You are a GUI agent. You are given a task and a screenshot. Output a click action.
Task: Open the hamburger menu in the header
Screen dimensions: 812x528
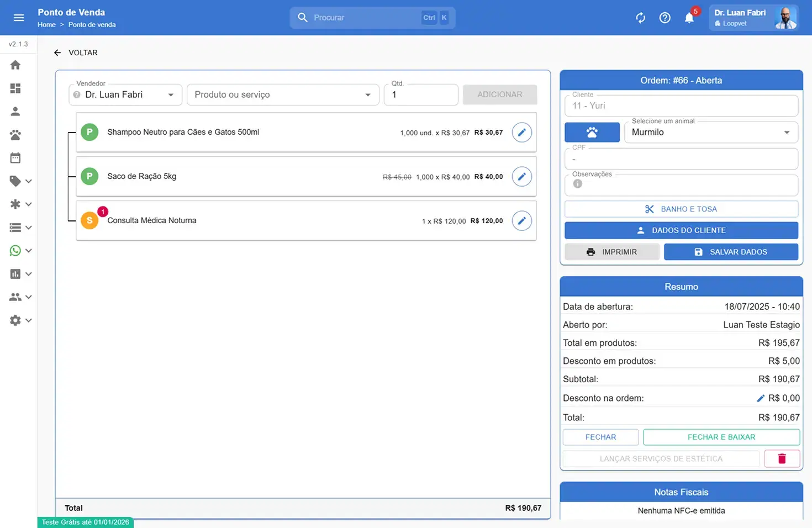coord(19,18)
